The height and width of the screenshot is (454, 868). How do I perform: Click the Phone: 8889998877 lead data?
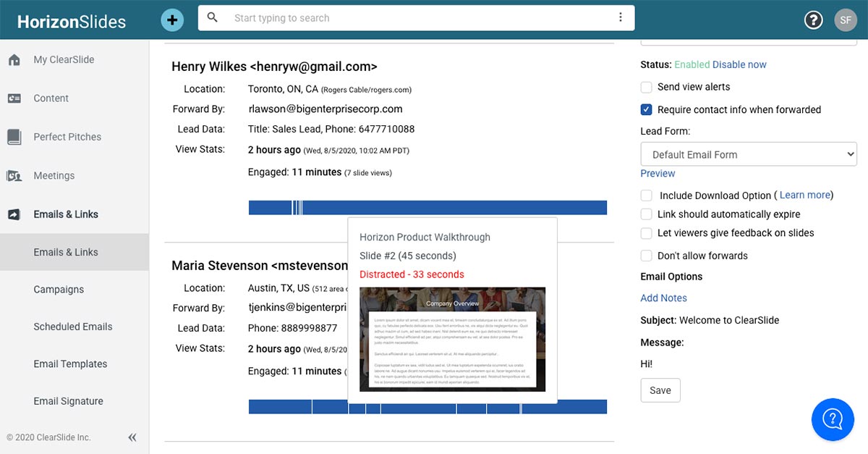click(x=292, y=328)
